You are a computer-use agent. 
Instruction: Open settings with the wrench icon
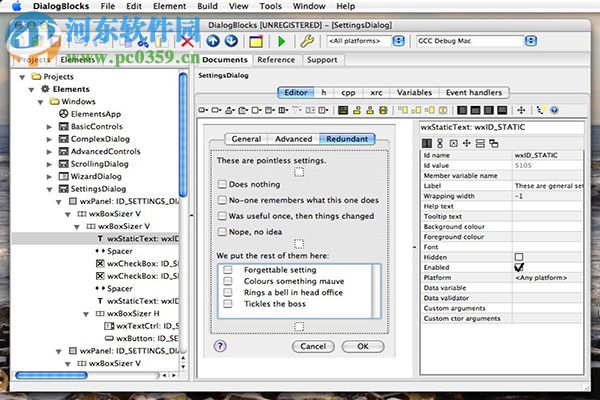coord(307,41)
